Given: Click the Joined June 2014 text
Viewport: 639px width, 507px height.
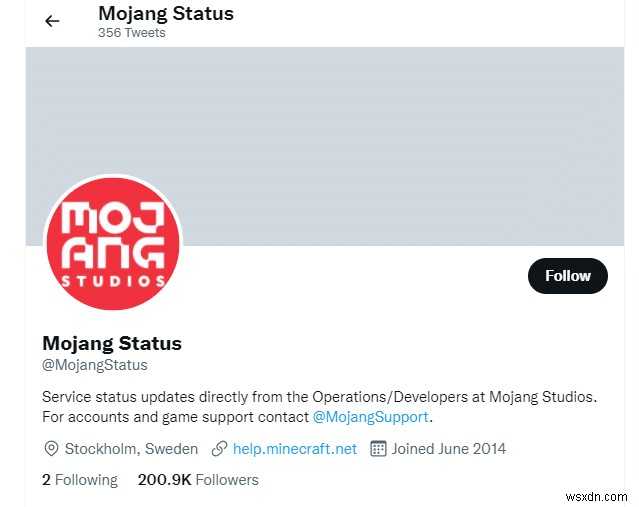Looking at the screenshot, I should click(449, 449).
